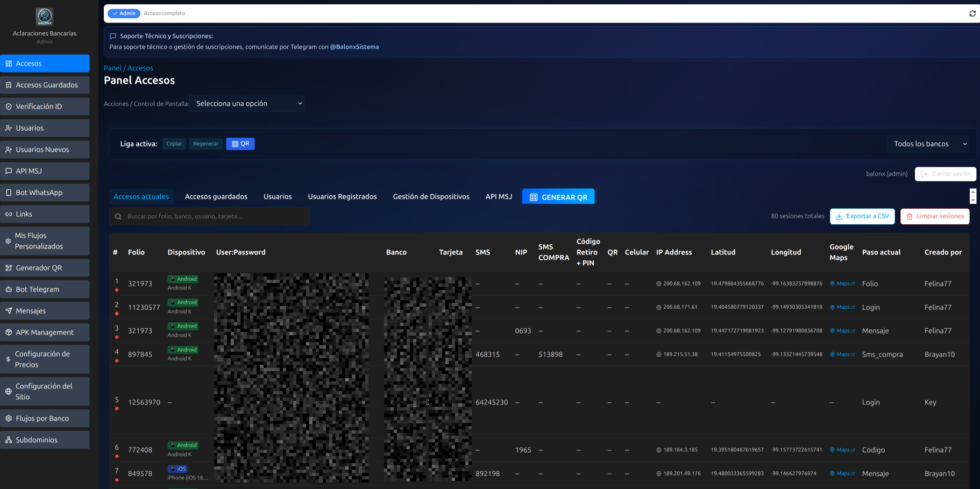Open Maps link for folio 772408
Image resolution: width=980 pixels, height=489 pixels.
pyautogui.click(x=842, y=450)
